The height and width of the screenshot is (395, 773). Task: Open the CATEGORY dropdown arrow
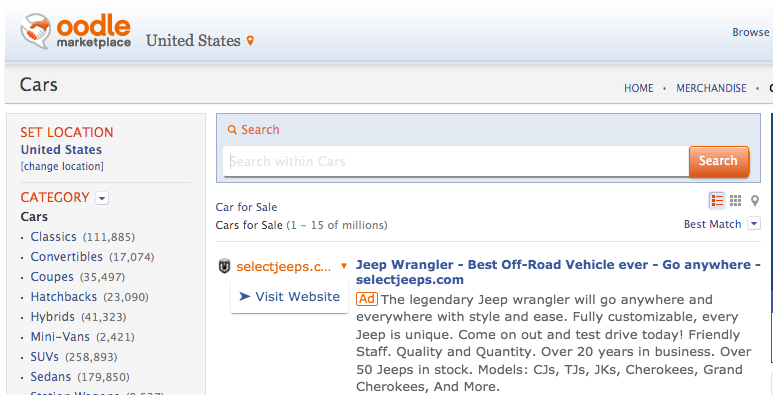pos(102,198)
